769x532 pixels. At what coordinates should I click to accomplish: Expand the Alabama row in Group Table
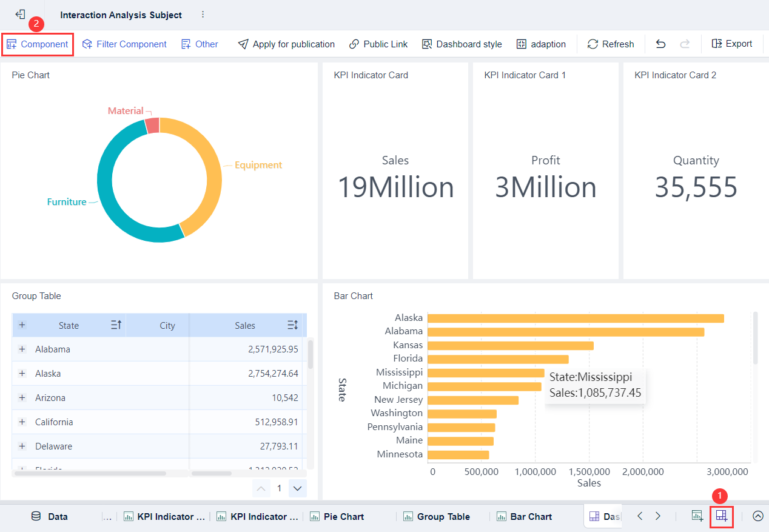point(22,349)
